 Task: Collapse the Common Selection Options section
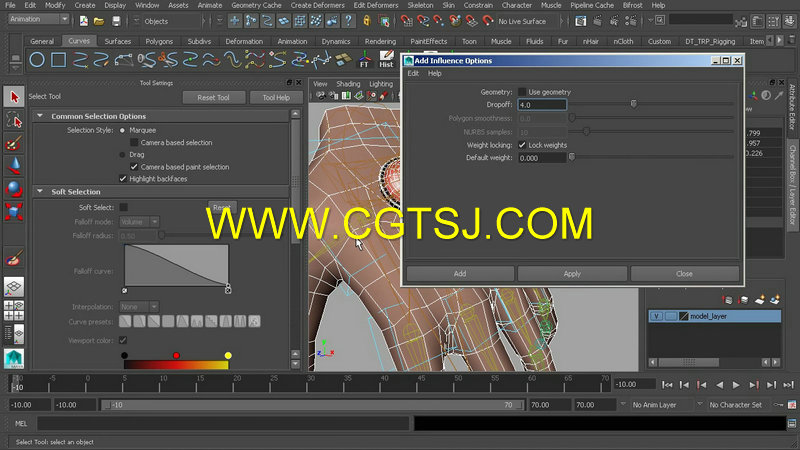coord(40,116)
